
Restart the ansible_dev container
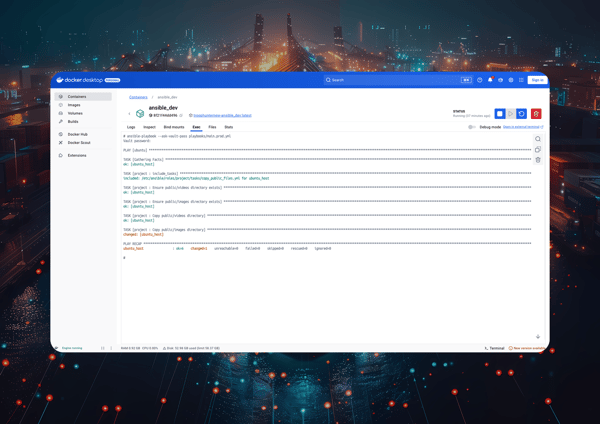coord(521,114)
